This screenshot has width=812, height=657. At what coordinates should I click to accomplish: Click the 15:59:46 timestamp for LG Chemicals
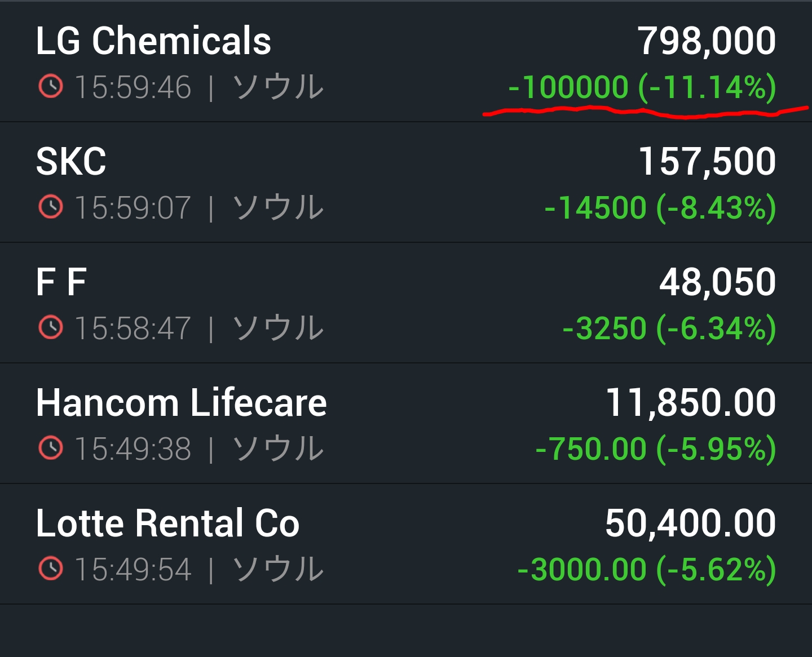133,87
